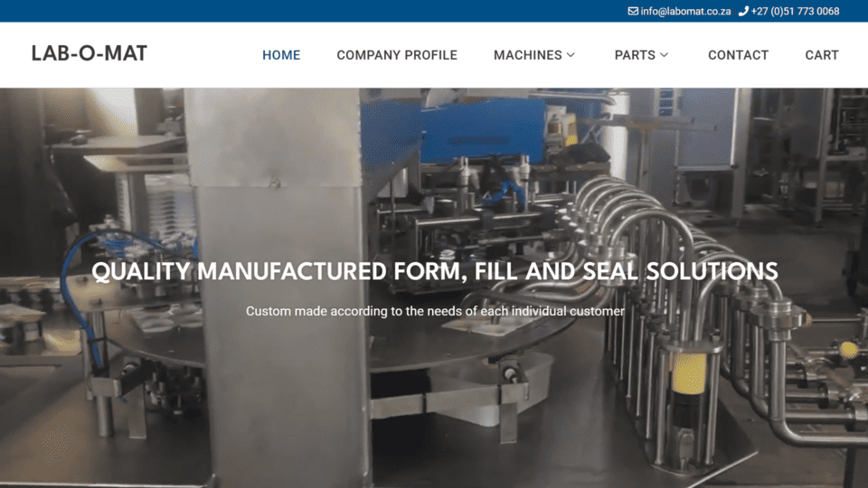Click the phone handset icon

coord(743,11)
